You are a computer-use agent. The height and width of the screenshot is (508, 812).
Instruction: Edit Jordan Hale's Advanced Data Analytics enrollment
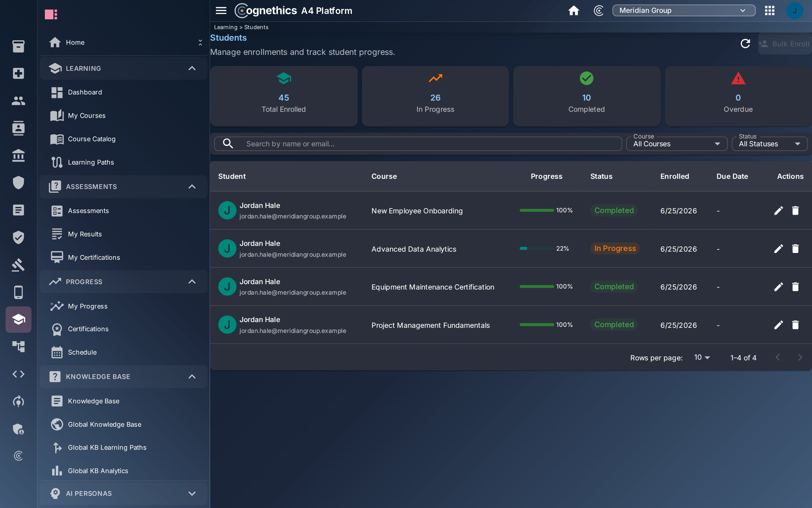coord(778,249)
